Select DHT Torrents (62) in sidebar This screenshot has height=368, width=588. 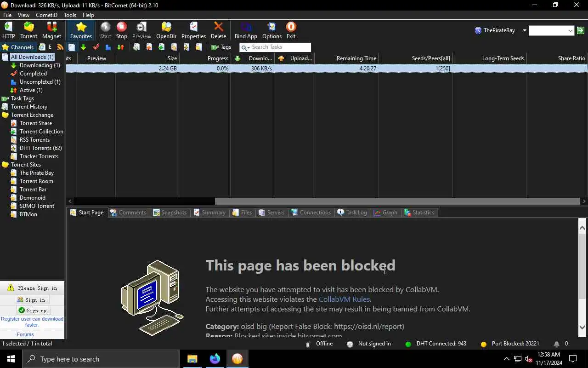(40, 148)
